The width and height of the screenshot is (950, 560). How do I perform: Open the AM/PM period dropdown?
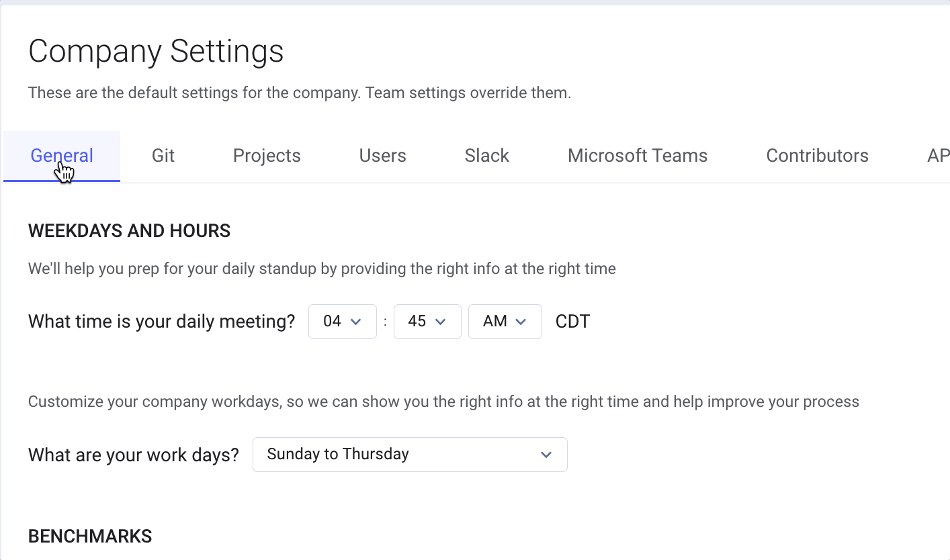pos(505,322)
